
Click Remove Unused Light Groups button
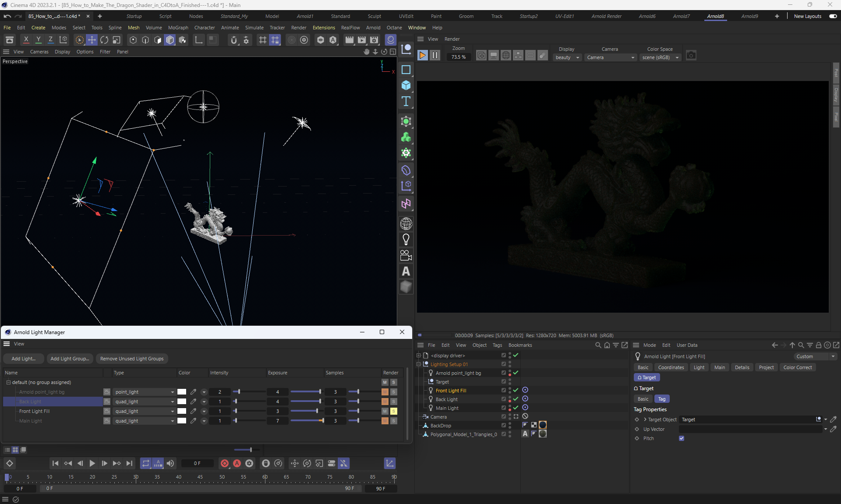coord(132,359)
